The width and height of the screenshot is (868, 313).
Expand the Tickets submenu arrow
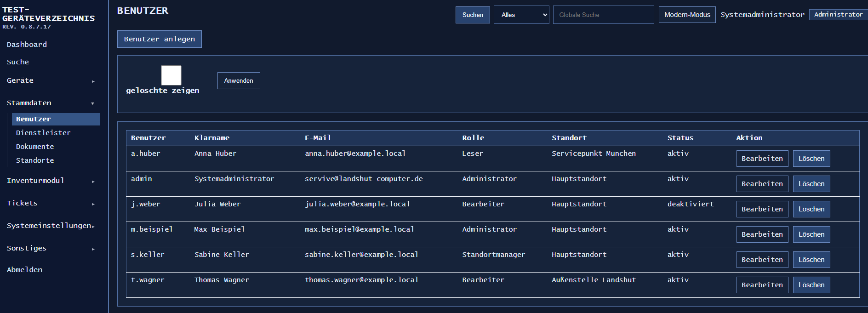tap(93, 204)
